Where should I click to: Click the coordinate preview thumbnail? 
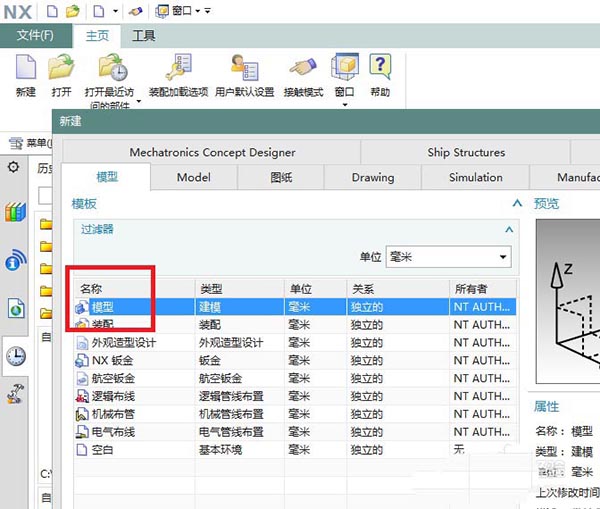click(568, 302)
